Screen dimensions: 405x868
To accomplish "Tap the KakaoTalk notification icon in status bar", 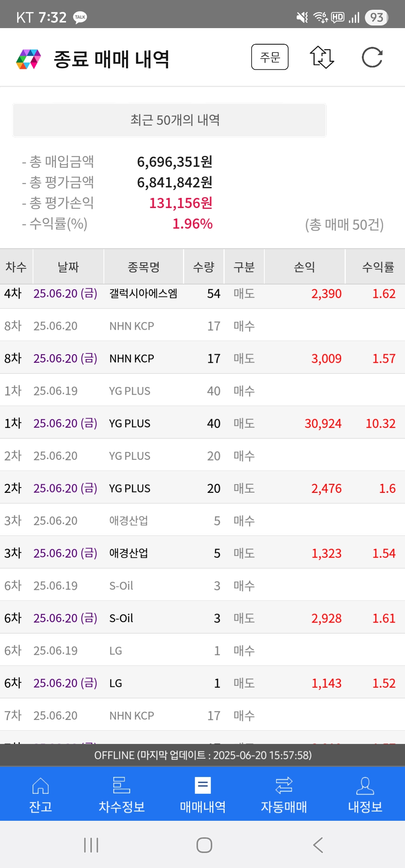I will coord(80,18).
